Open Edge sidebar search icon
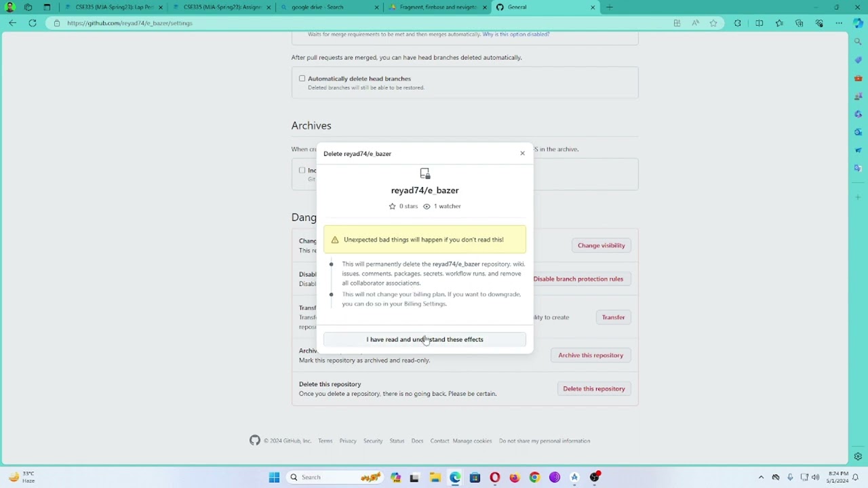The image size is (868, 488). 859,42
